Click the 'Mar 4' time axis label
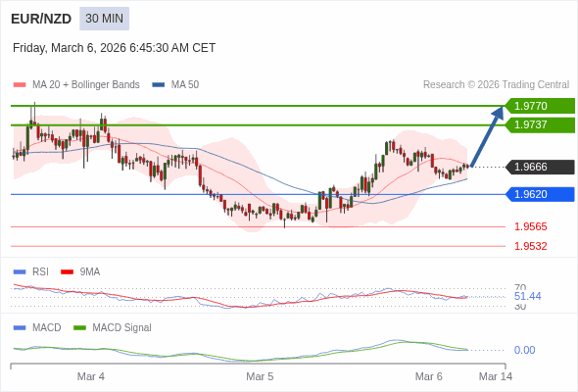Image resolution: width=578 pixels, height=392 pixels. point(91,376)
